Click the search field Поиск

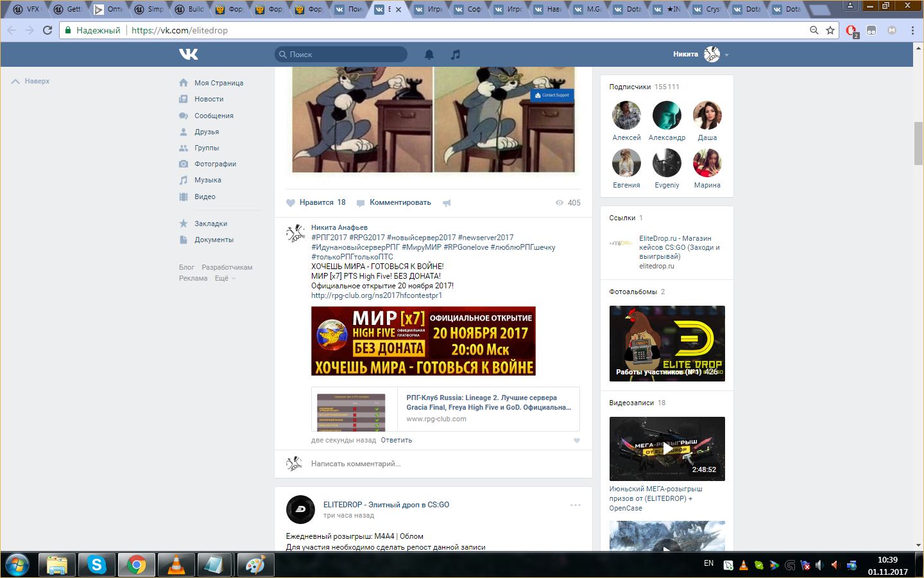341,55
